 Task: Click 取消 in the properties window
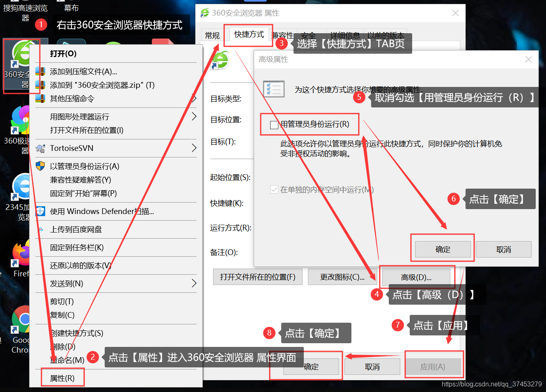(x=372, y=367)
